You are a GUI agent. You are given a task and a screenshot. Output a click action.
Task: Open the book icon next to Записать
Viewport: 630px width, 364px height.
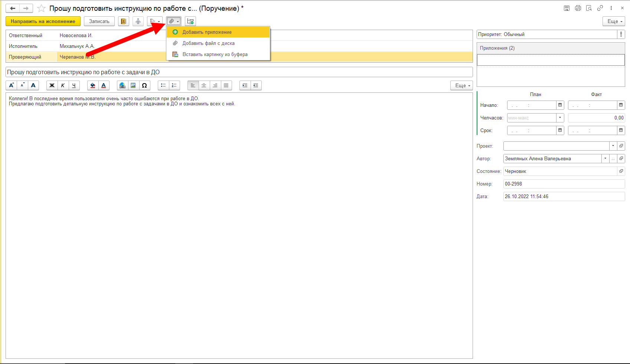click(124, 21)
